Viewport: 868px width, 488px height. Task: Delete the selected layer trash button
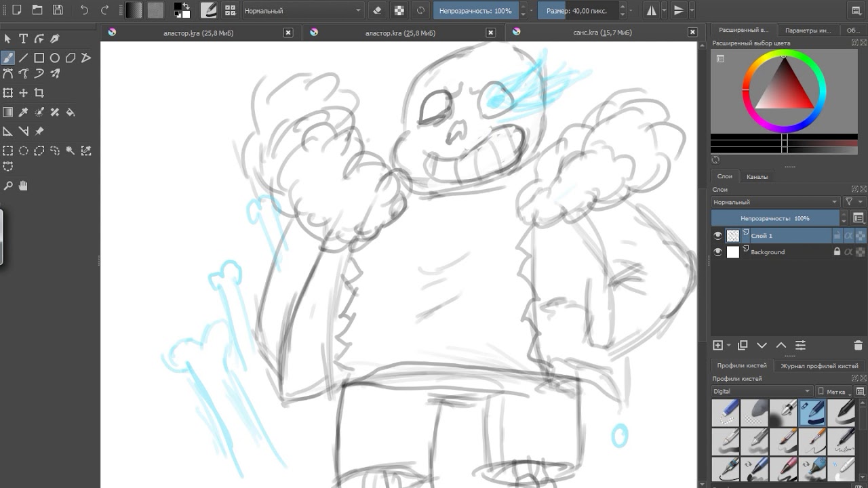[x=858, y=346]
